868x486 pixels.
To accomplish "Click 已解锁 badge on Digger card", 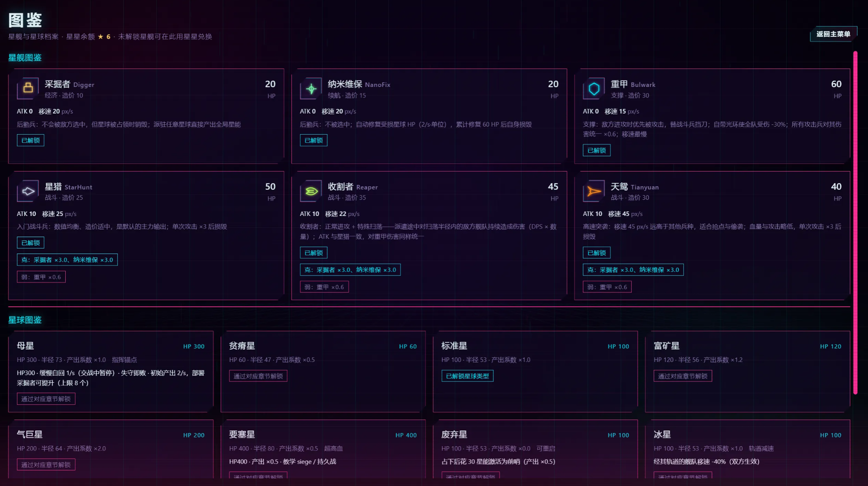I will 30,140.
